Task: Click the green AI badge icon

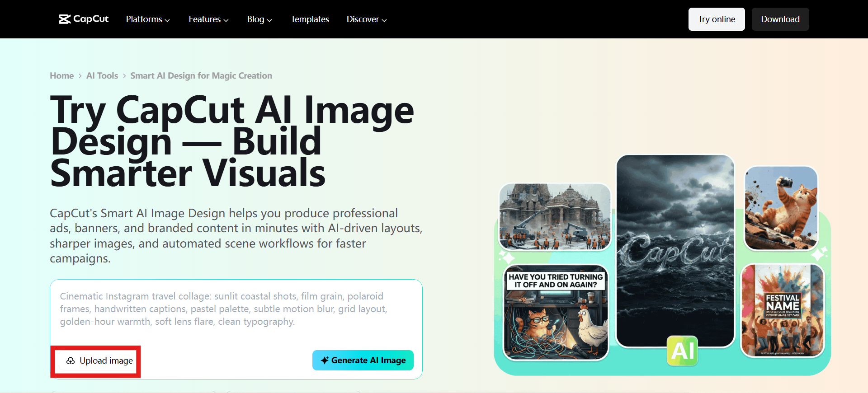Action: pyautogui.click(x=682, y=351)
